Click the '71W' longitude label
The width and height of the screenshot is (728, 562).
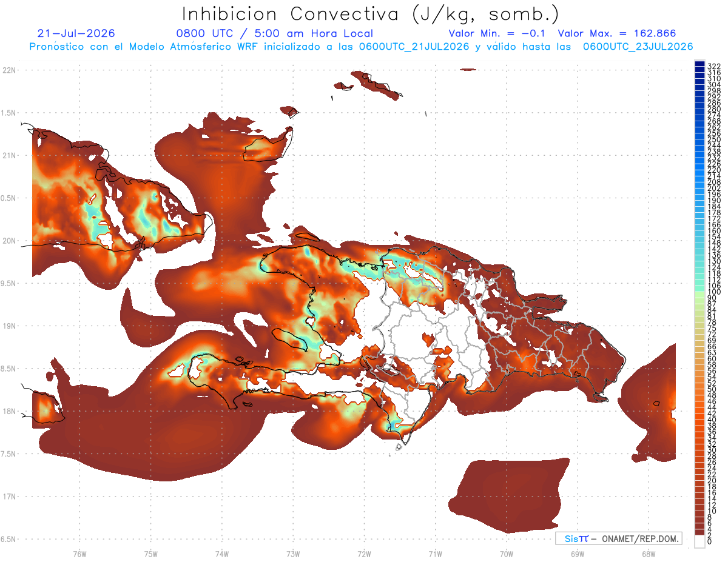435,554
